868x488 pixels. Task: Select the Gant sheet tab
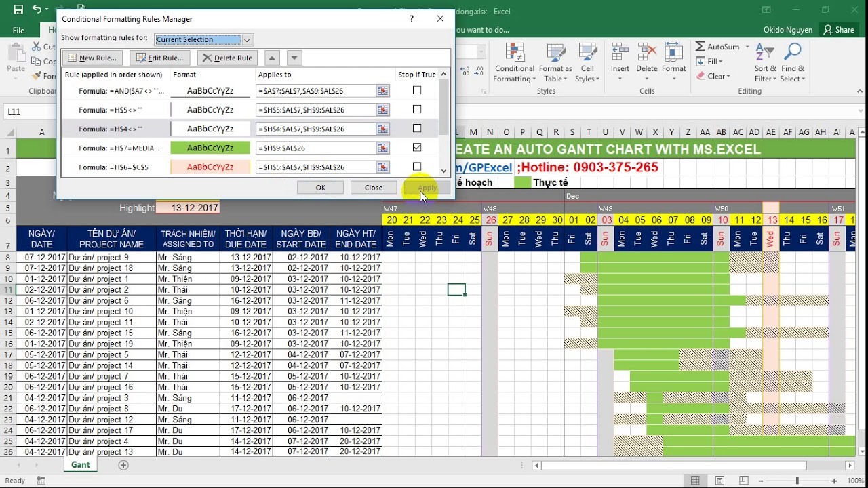[81, 465]
